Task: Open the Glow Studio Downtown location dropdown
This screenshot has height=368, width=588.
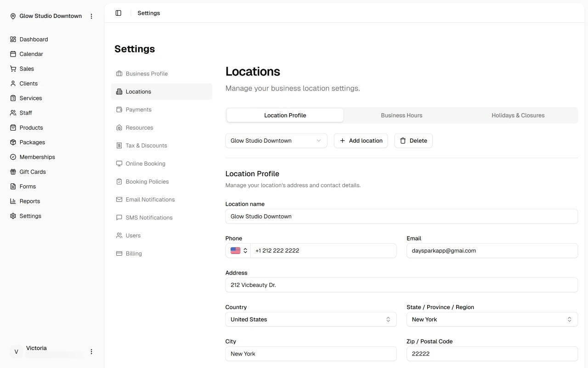Action: [276, 141]
